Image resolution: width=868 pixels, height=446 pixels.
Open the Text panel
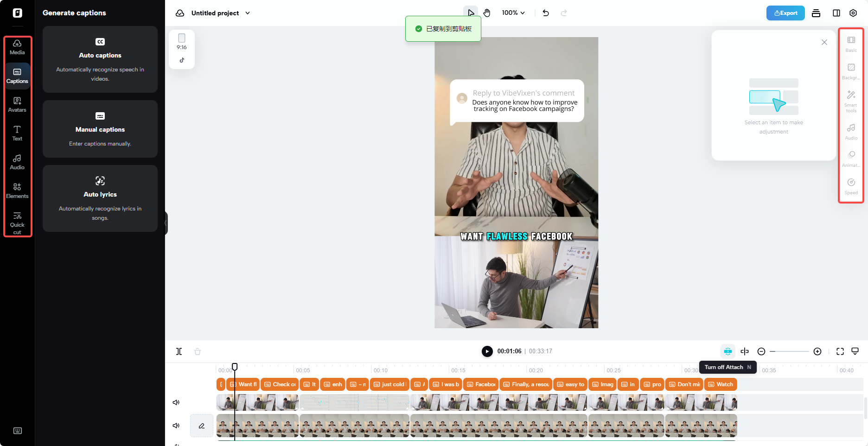[x=17, y=134]
